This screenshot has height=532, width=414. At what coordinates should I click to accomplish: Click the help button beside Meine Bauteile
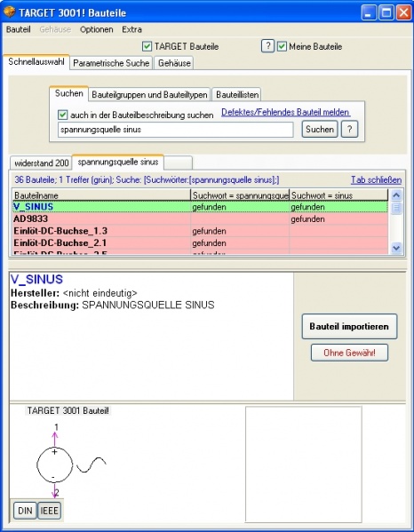(x=267, y=45)
